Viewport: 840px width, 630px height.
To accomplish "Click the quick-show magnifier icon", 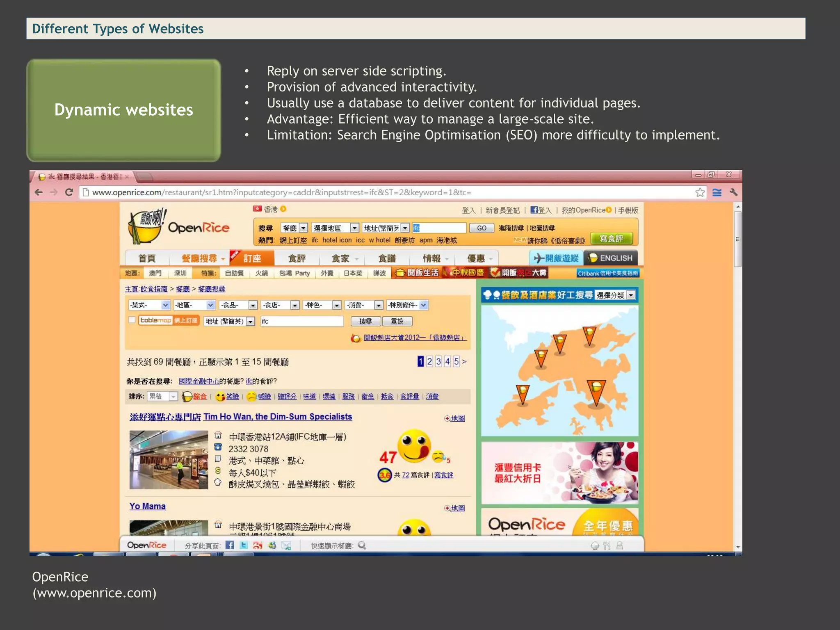I will click(362, 546).
